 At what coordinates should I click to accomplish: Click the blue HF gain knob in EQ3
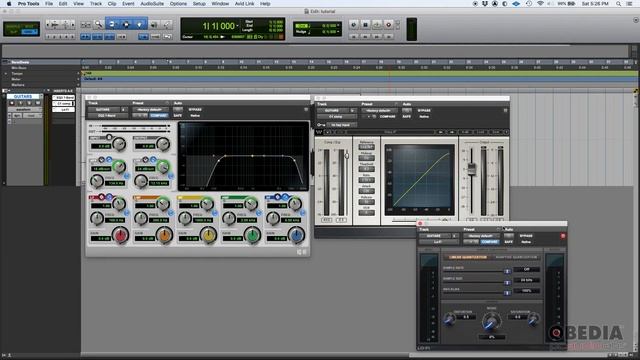click(296, 236)
